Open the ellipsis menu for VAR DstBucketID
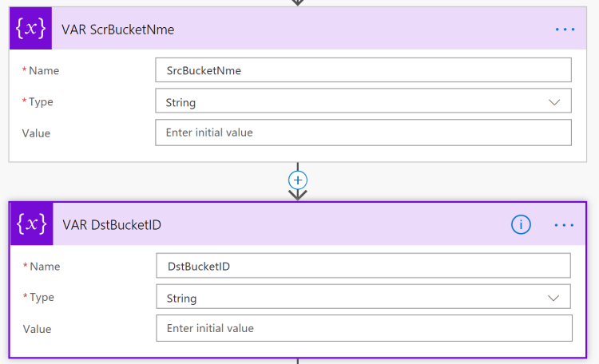The width and height of the screenshot is (599, 364). point(565,225)
